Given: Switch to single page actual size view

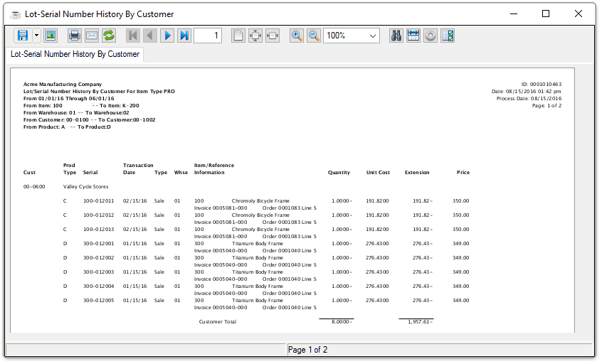Looking at the screenshot, I should click(x=238, y=36).
